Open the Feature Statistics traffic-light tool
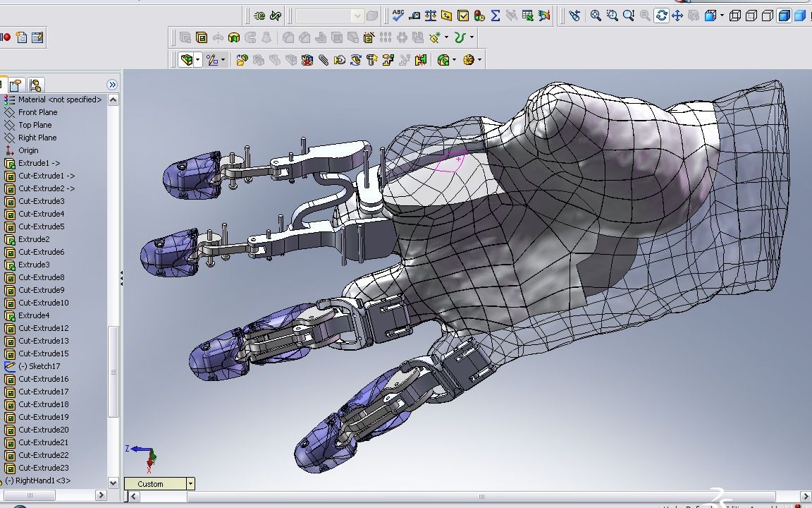812x508 pixels. click(479, 16)
